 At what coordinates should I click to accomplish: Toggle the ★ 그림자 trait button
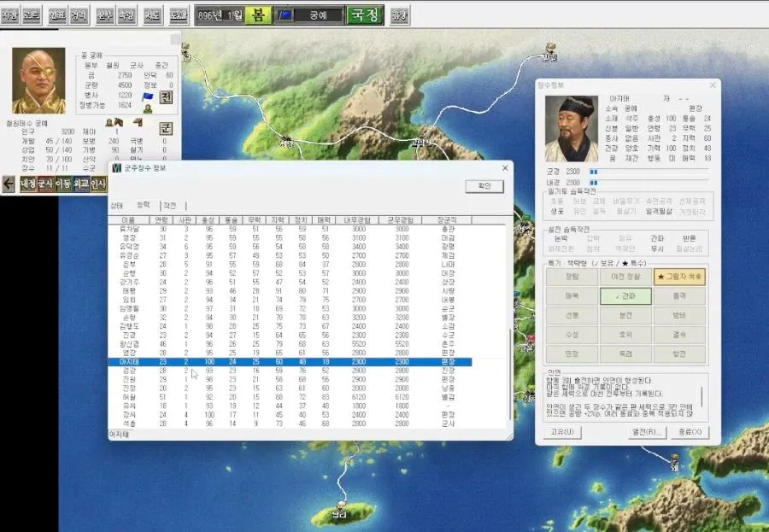click(680, 277)
